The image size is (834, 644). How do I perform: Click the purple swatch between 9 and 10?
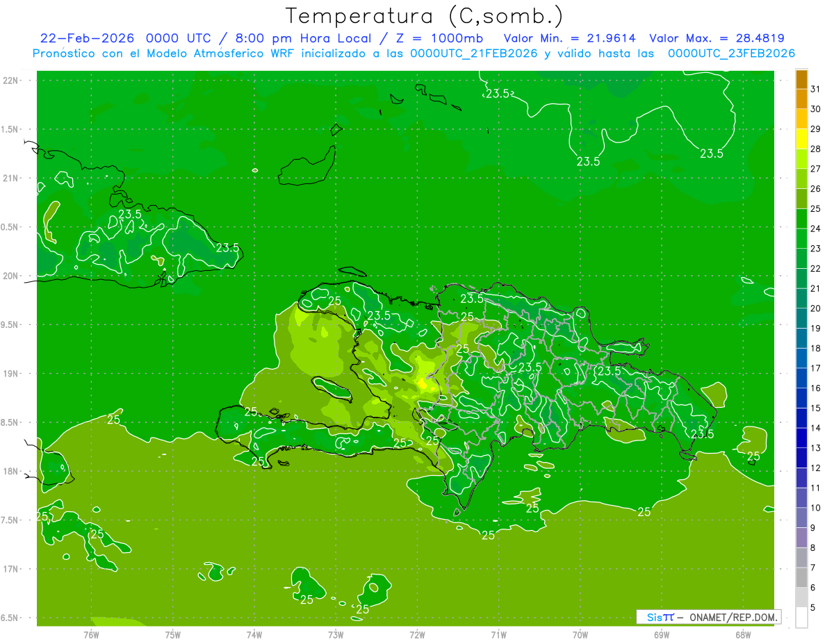(801, 518)
